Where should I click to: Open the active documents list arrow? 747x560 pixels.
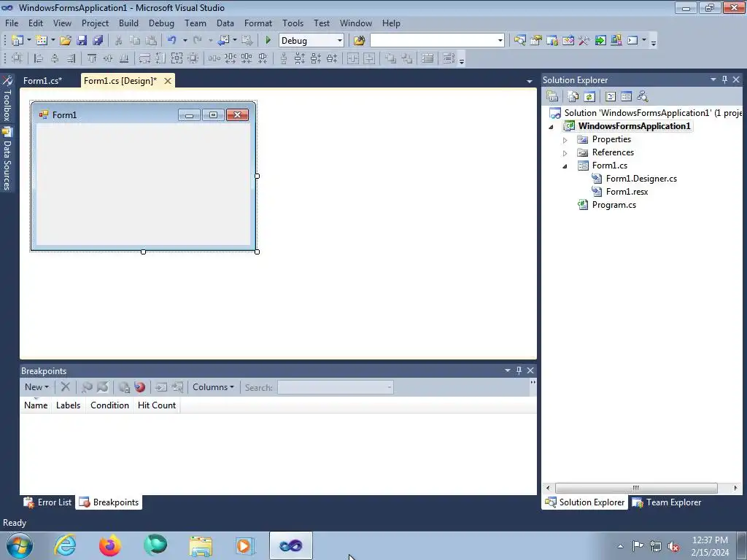click(530, 82)
